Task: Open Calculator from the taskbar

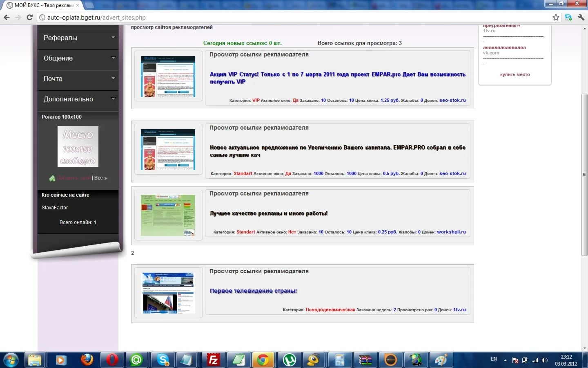Action: (x=340, y=360)
